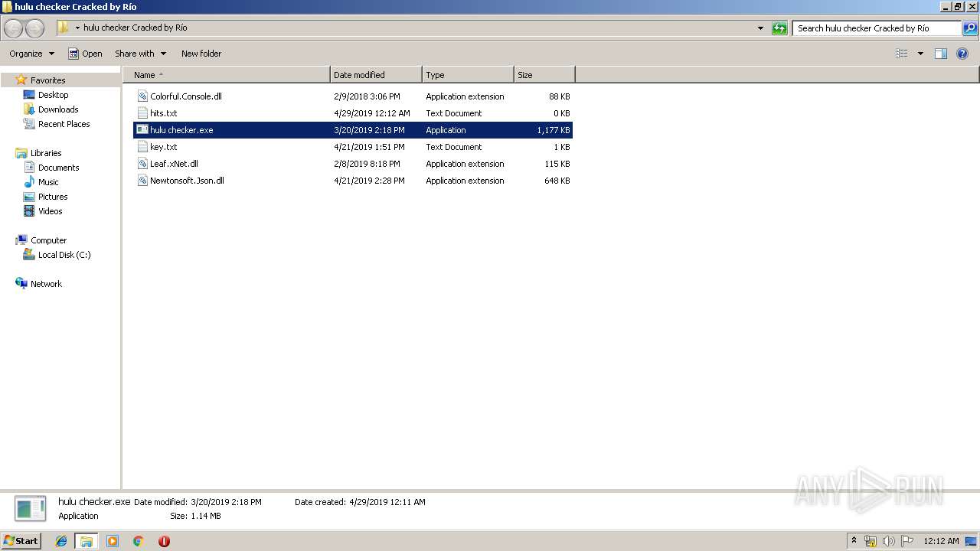Click the 648 KB size cell
Viewport: 980px width, 551px height.
(x=557, y=181)
